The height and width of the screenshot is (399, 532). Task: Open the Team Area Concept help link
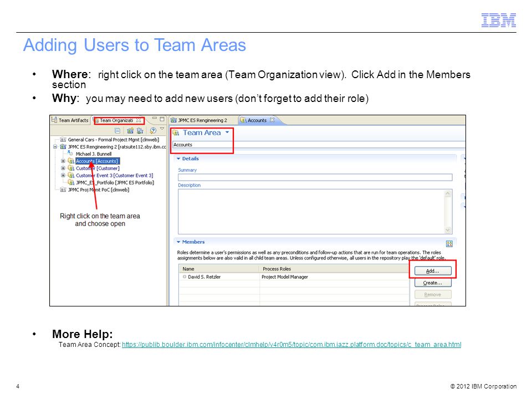click(x=291, y=345)
